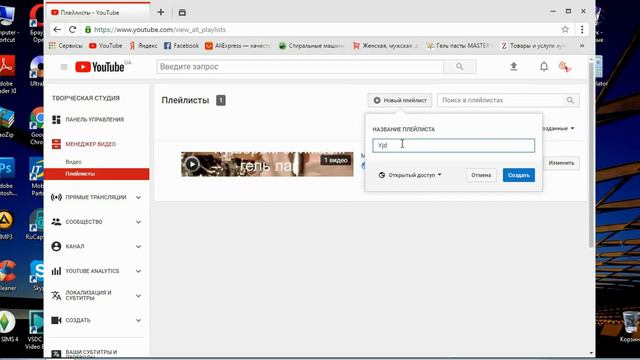Click the blue Создать button
Screen dimensions: 640x360
click(x=519, y=175)
